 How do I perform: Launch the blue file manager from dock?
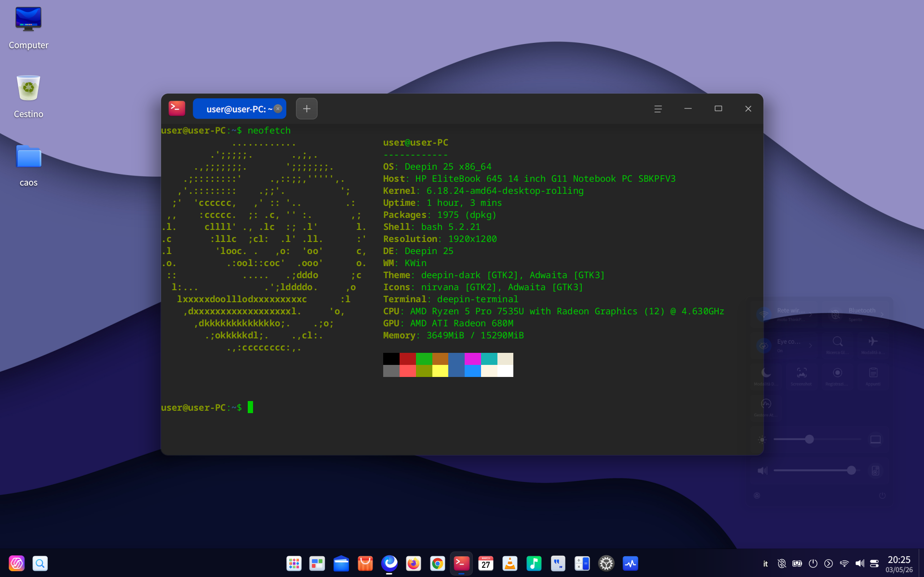tap(341, 563)
